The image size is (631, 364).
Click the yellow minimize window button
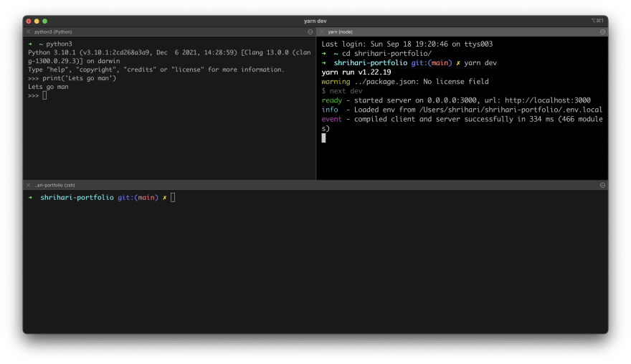click(x=37, y=21)
